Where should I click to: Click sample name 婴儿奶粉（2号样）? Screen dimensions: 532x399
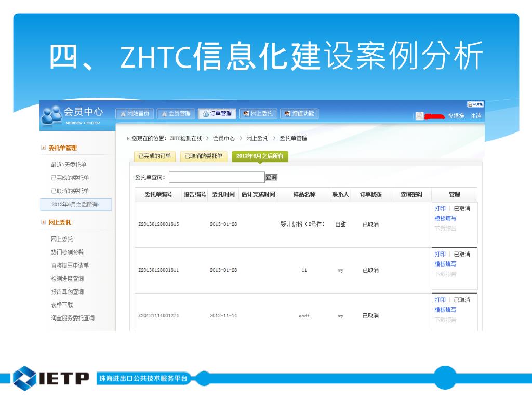point(303,224)
